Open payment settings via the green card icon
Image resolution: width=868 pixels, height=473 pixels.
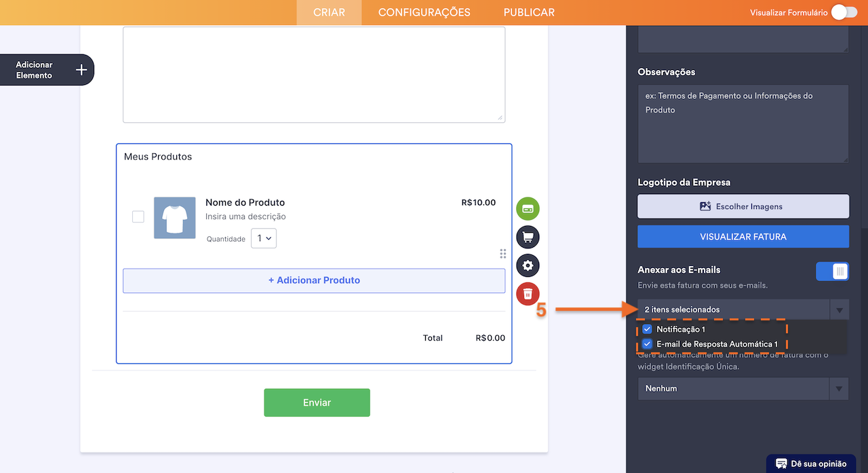528,208
